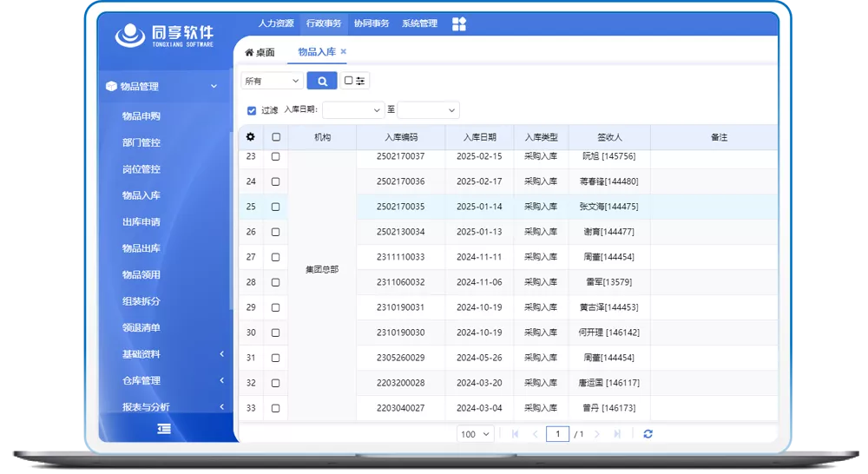
Task: Open 领退清单 in the sidebar
Action: click(x=141, y=328)
